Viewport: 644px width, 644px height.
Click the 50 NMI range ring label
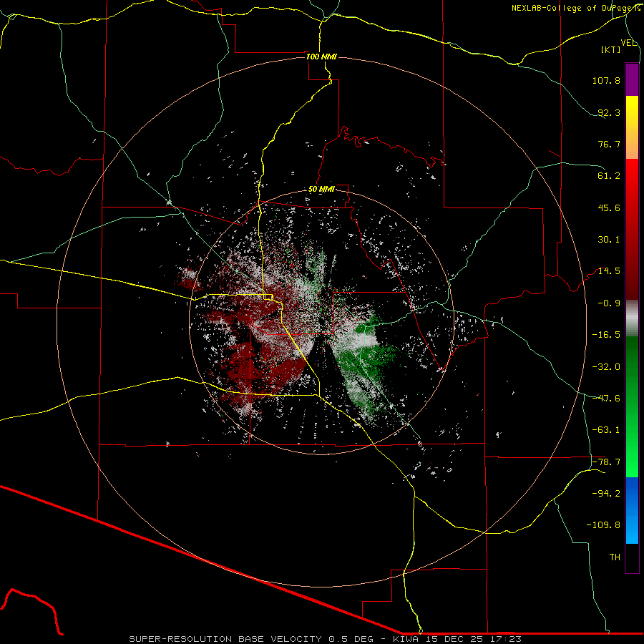coord(321,190)
